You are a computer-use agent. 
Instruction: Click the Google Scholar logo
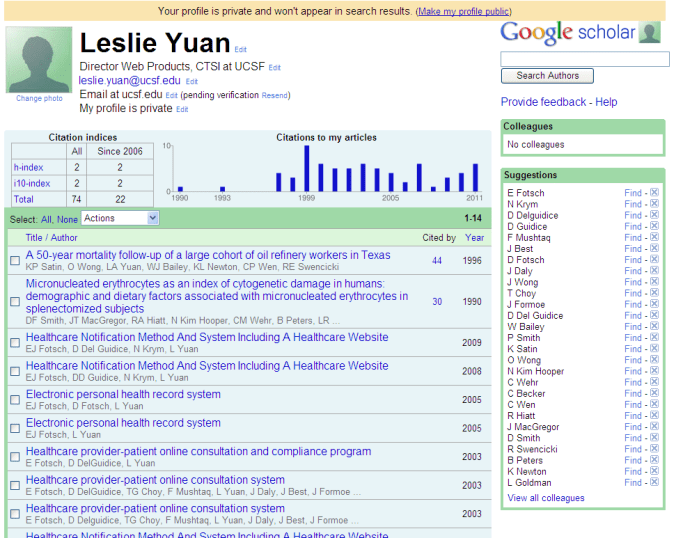(567, 32)
